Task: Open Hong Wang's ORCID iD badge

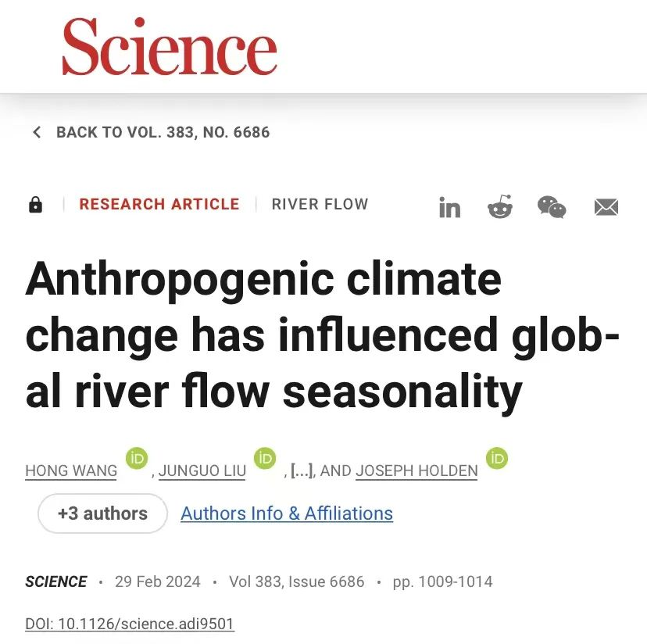Action: 137,458
